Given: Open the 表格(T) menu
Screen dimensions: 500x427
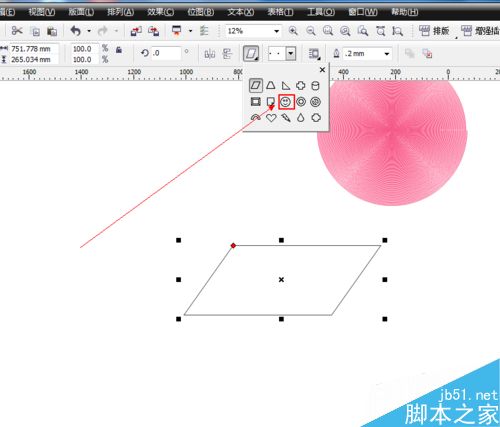Looking at the screenshot, I should tap(280, 12).
